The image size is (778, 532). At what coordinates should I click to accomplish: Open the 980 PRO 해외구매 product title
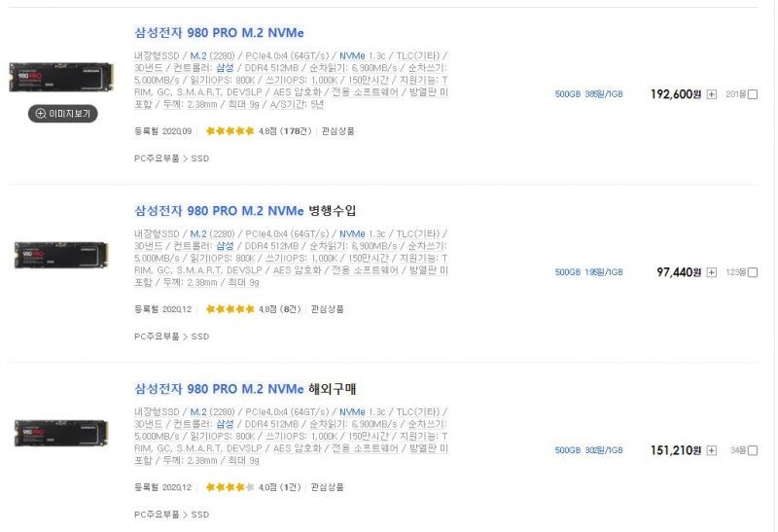[x=245, y=389]
